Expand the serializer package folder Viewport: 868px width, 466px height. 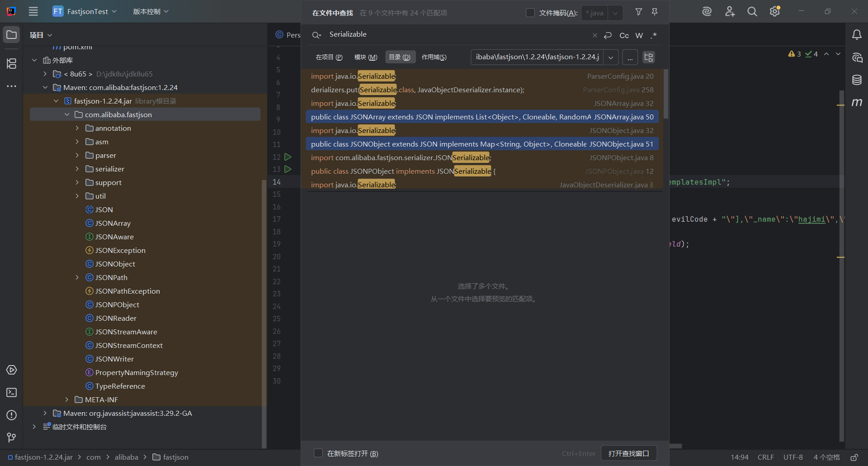[77, 169]
